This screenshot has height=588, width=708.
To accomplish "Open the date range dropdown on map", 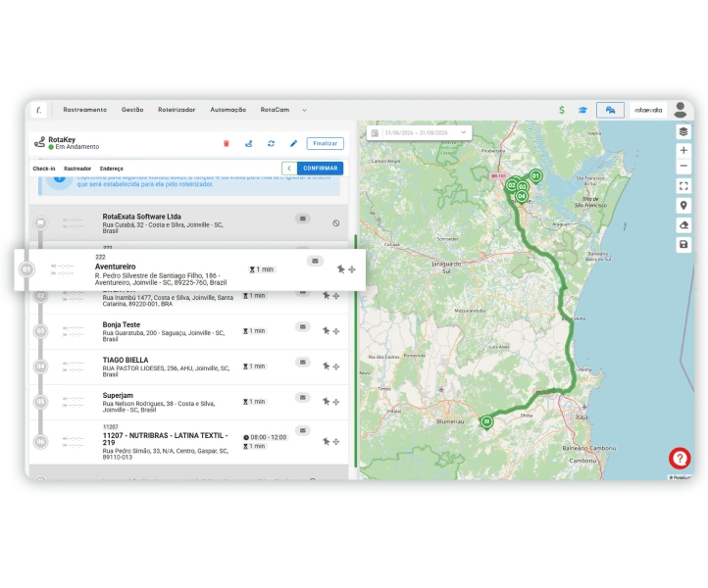I will click(463, 132).
